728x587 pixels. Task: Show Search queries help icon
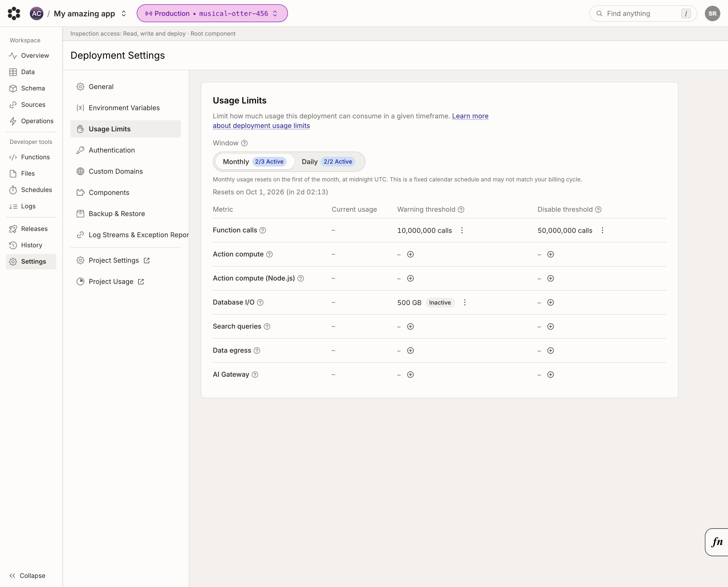(x=267, y=326)
